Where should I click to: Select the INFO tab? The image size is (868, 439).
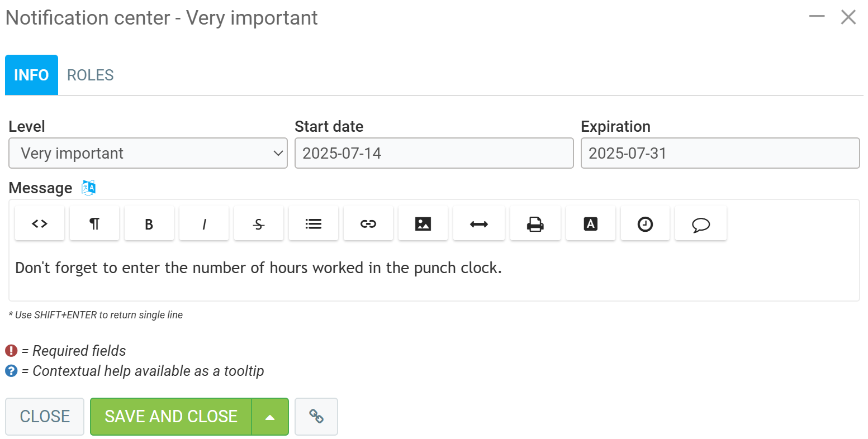pyautogui.click(x=31, y=75)
